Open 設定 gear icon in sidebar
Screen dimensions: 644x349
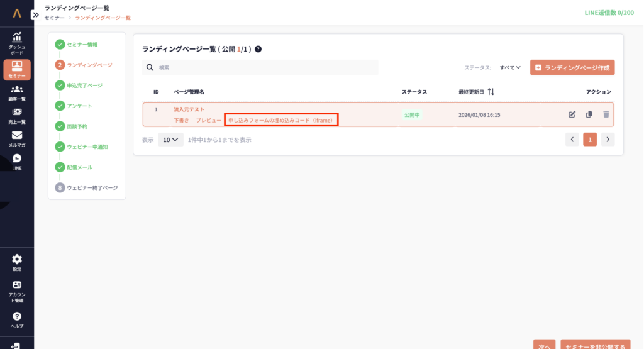click(x=17, y=262)
